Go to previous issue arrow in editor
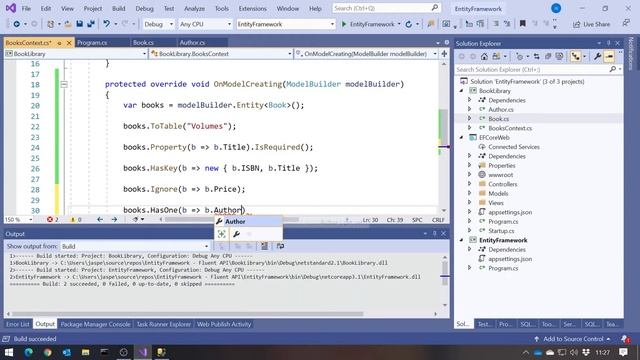The height and width of the screenshot is (360, 640). coord(100,220)
